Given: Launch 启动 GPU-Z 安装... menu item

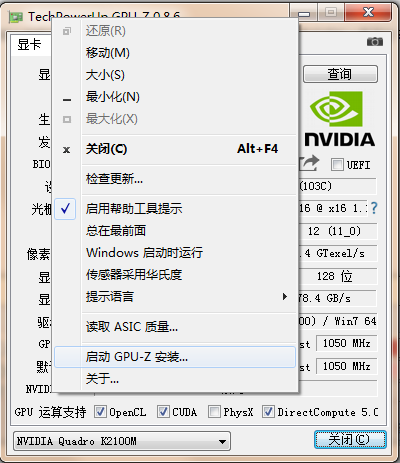Looking at the screenshot, I should pyautogui.click(x=175, y=357).
